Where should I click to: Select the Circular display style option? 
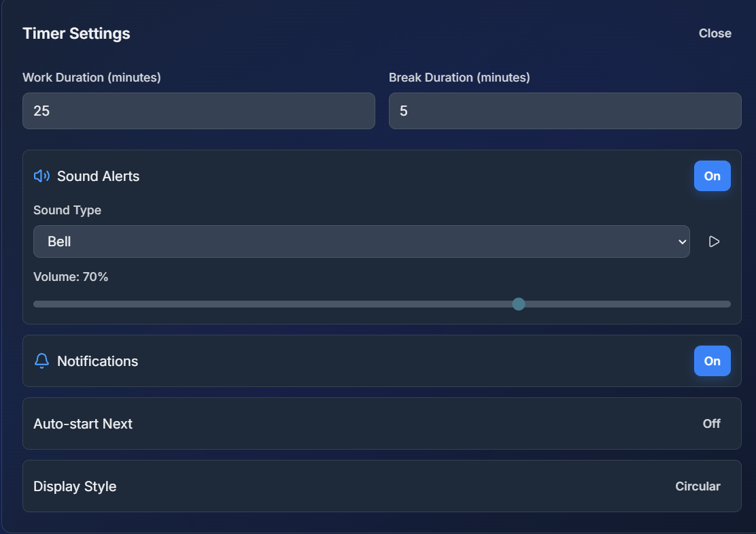coord(698,486)
